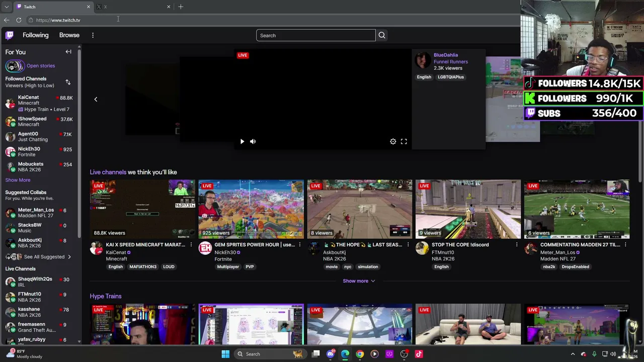Screen dimensions: 644x362
Task: Open Google Chrome from the taskbar
Action: point(360,354)
